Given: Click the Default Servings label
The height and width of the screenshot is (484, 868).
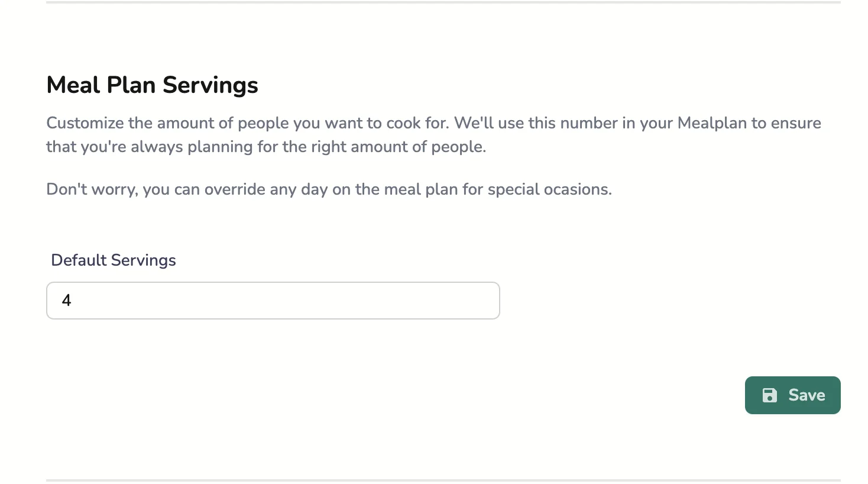Looking at the screenshot, I should (x=113, y=260).
